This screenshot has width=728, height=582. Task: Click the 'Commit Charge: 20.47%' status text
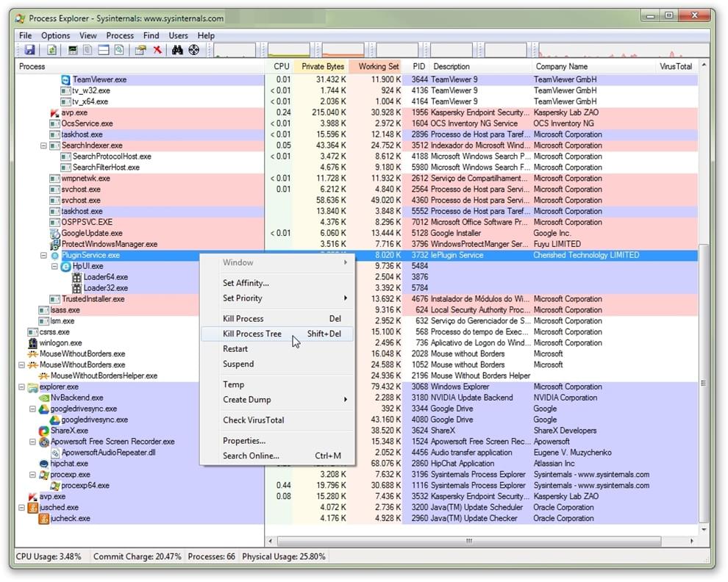137,556
